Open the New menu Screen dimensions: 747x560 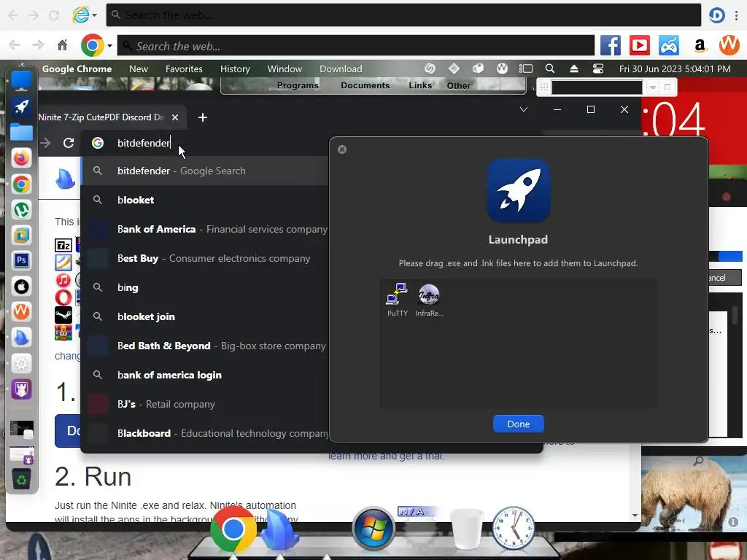[139, 69]
